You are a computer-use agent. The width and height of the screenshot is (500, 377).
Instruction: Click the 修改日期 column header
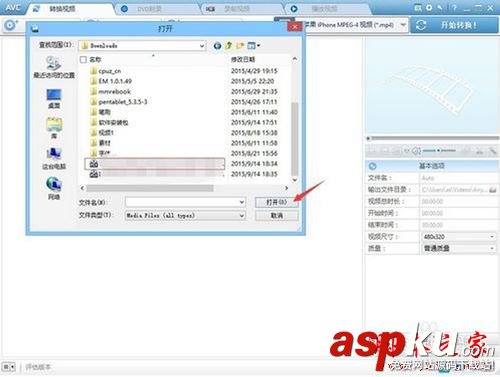point(243,60)
